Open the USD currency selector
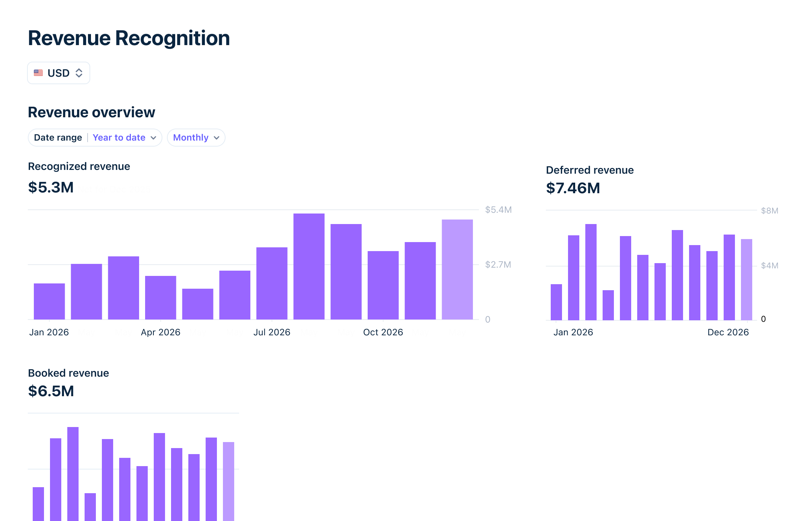 (58, 73)
